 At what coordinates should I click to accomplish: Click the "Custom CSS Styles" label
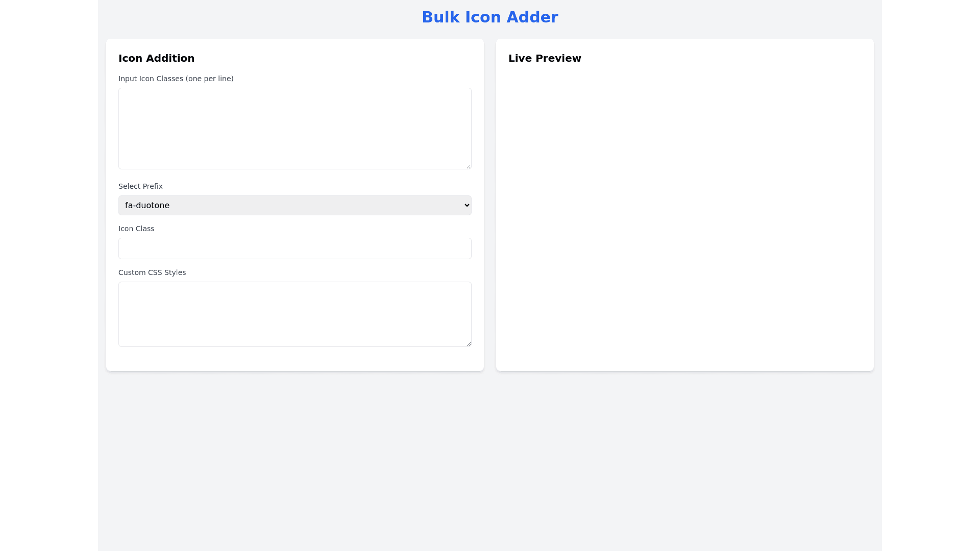coord(152,272)
